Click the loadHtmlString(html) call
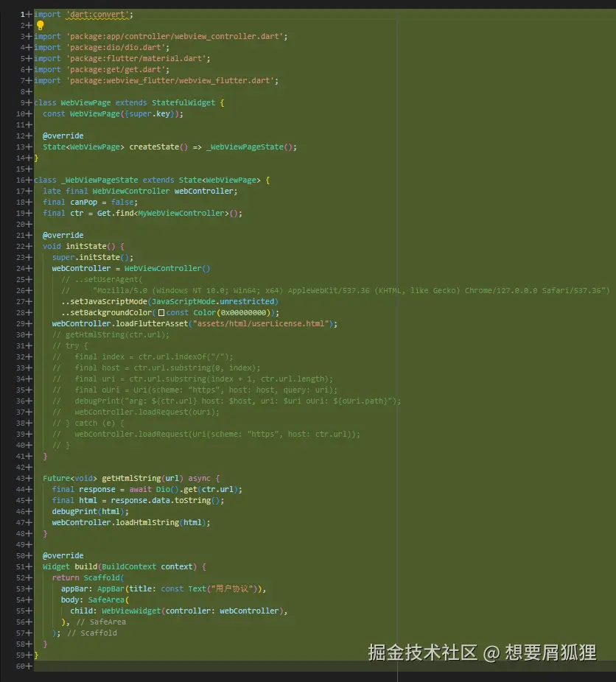 pyautogui.click(x=161, y=523)
